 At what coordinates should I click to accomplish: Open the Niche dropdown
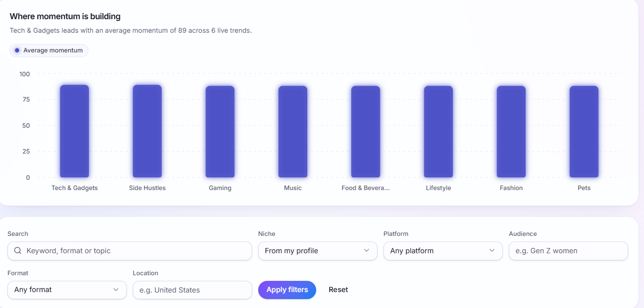pyautogui.click(x=318, y=251)
